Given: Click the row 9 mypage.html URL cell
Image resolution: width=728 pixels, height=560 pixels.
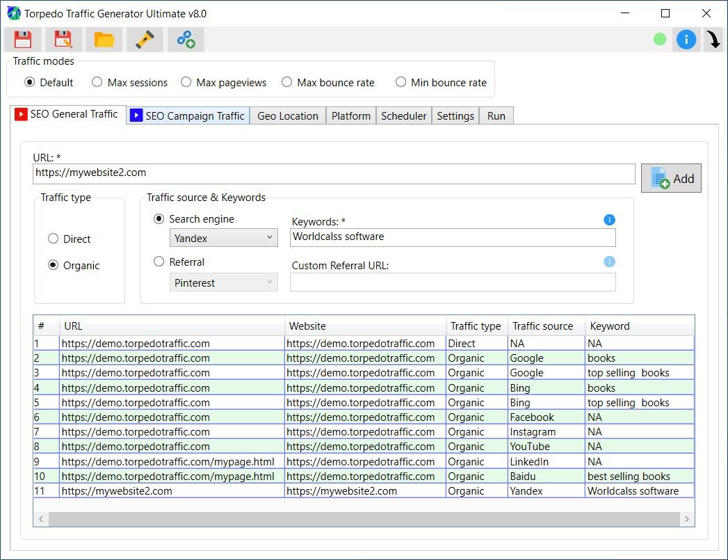Looking at the screenshot, I should click(172, 461).
